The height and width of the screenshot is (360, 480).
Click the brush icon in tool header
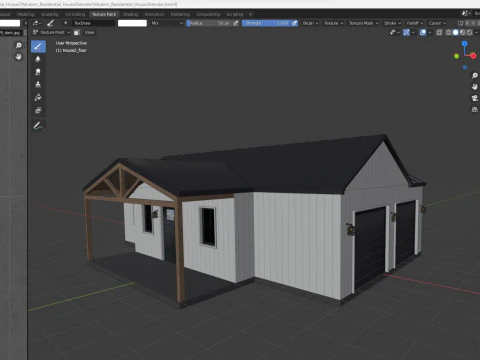pos(51,23)
